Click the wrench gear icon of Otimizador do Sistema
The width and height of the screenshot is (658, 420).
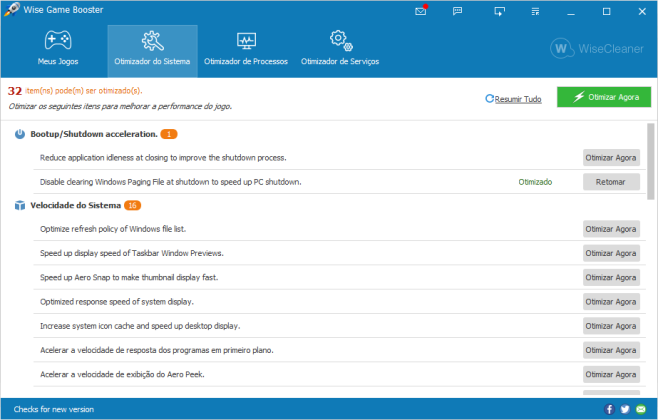152,41
